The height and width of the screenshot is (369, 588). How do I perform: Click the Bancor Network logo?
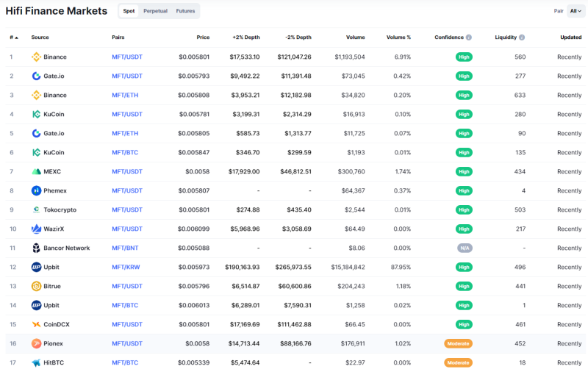point(36,248)
